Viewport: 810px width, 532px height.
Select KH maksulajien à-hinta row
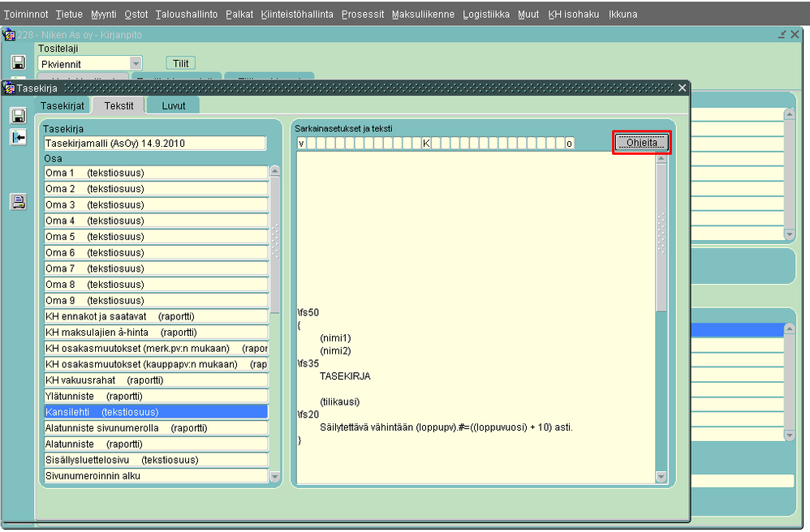click(x=156, y=332)
